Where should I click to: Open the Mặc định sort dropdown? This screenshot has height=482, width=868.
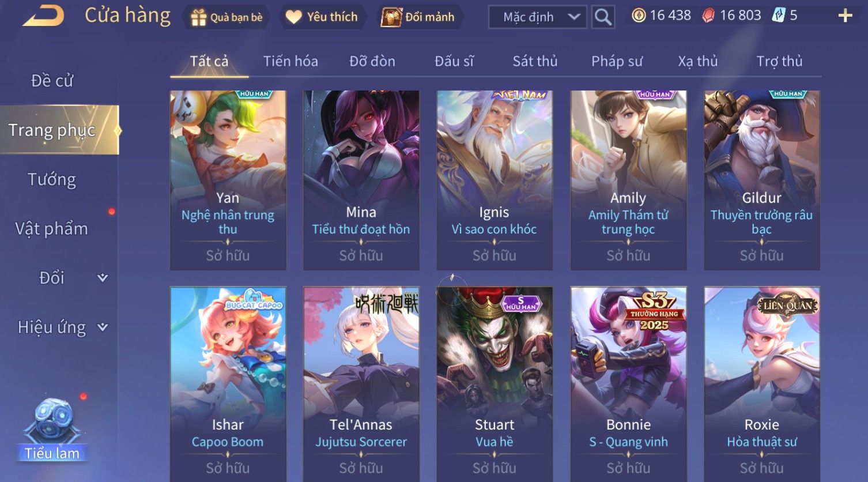(538, 17)
